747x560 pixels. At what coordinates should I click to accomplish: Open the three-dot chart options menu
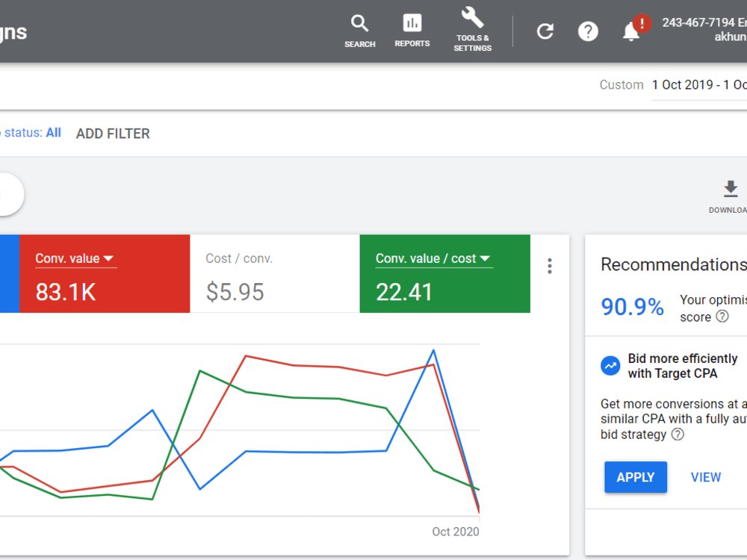[550, 266]
